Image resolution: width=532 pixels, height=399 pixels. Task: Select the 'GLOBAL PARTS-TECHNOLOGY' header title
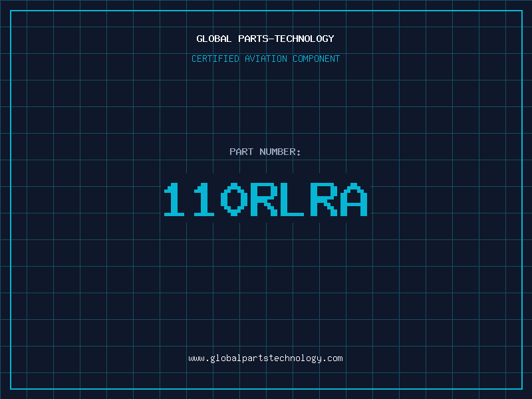(265, 39)
